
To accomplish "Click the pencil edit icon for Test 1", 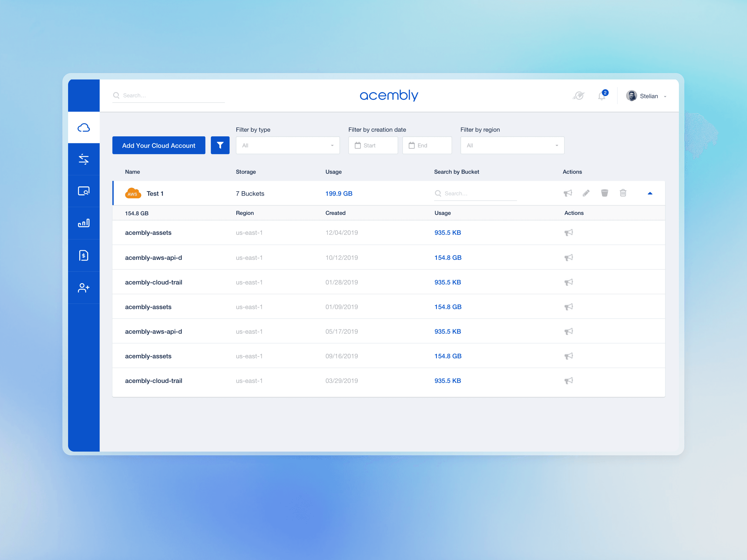I will pyautogui.click(x=586, y=193).
